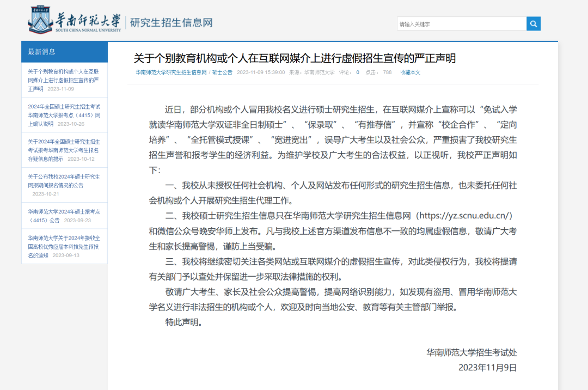
Task: Open the 2023-10-12 applicant information reminder
Action: [x=64, y=150]
